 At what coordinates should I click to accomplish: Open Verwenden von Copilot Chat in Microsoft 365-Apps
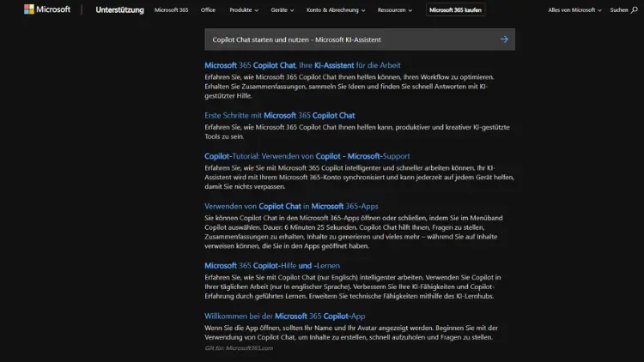point(291,206)
